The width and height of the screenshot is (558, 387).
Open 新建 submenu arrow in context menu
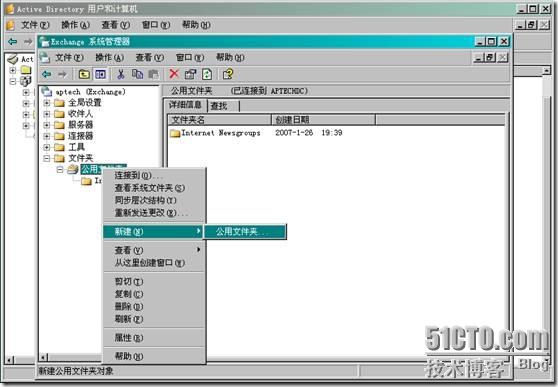[x=199, y=231]
